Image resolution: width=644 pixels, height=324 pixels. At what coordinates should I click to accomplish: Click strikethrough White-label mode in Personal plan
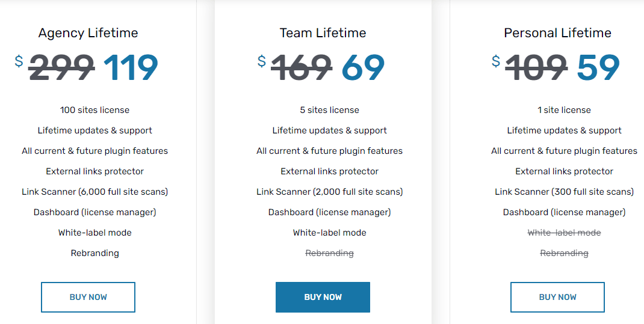[x=564, y=233]
